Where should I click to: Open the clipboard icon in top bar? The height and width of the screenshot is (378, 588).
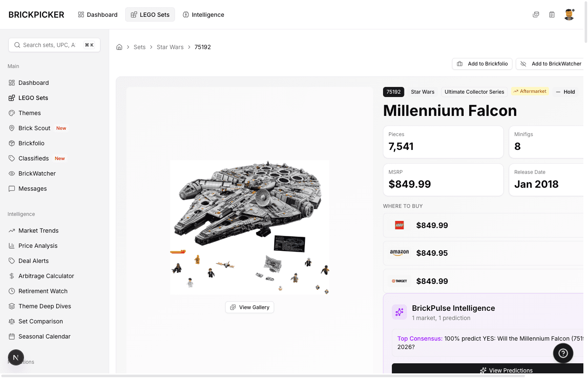point(552,14)
